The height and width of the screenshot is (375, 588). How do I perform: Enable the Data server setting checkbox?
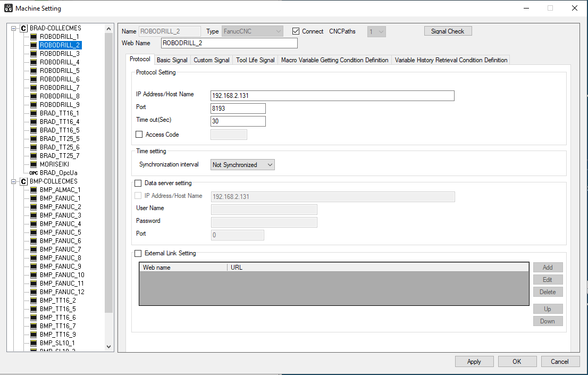coord(138,183)
